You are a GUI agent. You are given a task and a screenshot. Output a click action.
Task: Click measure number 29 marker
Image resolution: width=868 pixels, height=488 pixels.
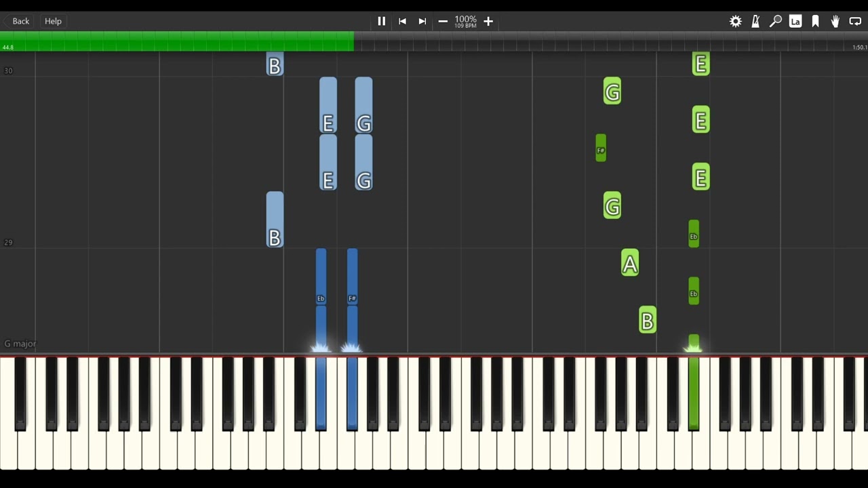point(8,243)
